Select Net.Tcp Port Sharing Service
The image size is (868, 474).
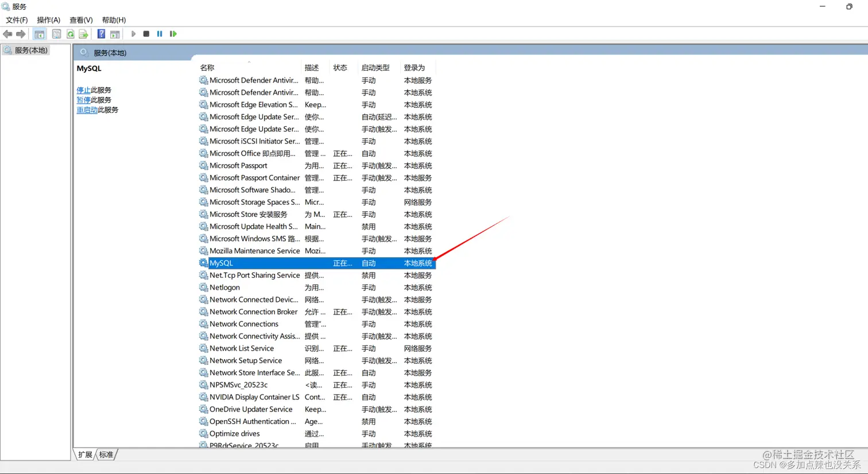click(317, 275)
